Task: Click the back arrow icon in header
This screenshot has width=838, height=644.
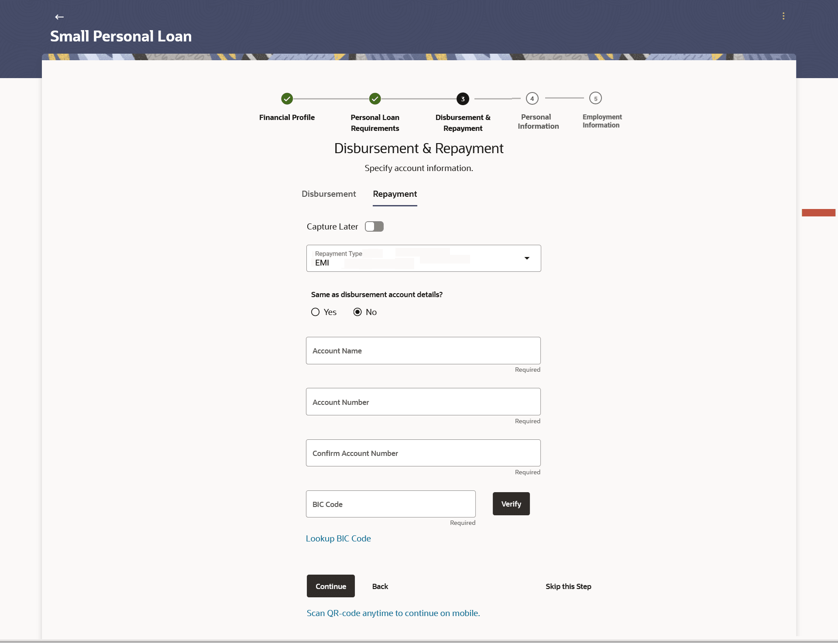Action: [59, 17]
